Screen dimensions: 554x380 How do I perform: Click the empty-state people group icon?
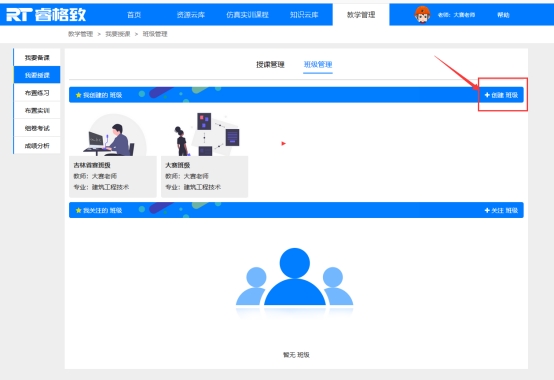294,277
